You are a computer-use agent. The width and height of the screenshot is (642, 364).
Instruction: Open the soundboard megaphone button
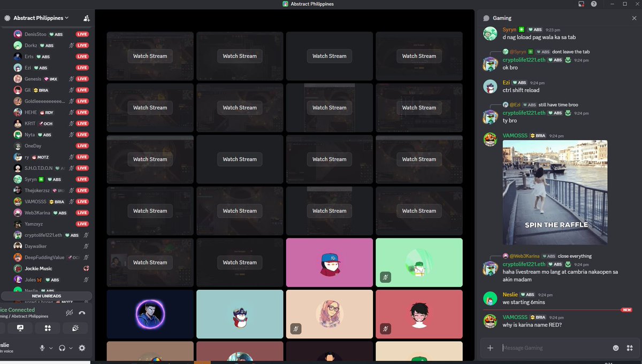point(75,328)
